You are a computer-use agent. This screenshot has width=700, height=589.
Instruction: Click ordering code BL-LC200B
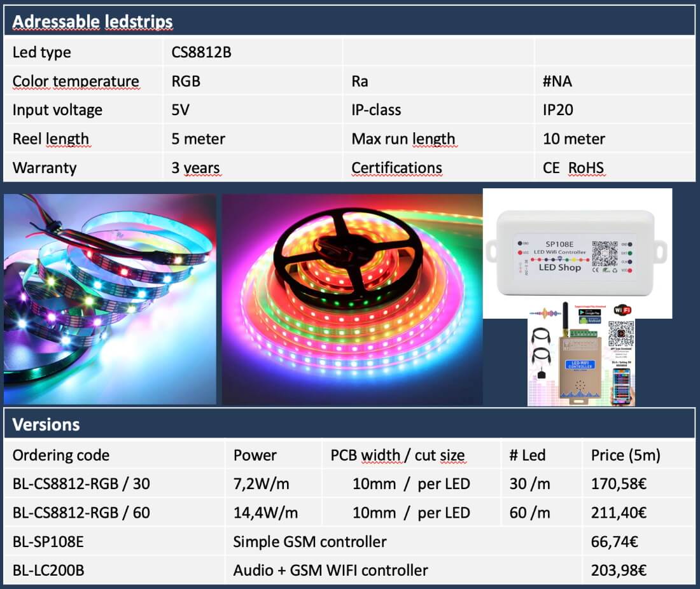coord(48,571)
